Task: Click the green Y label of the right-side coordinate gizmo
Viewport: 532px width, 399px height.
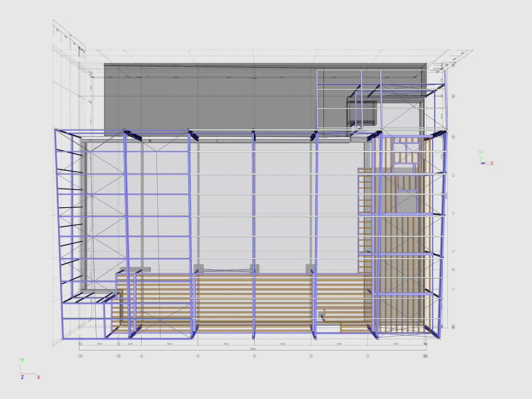Action: tap(481, 152)
